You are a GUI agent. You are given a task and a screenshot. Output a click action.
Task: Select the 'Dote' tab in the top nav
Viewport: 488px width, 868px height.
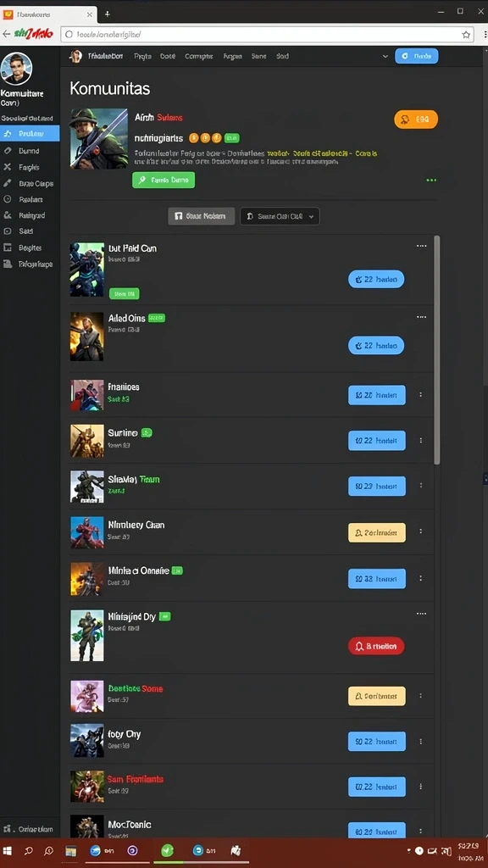[x=168, y=56]
